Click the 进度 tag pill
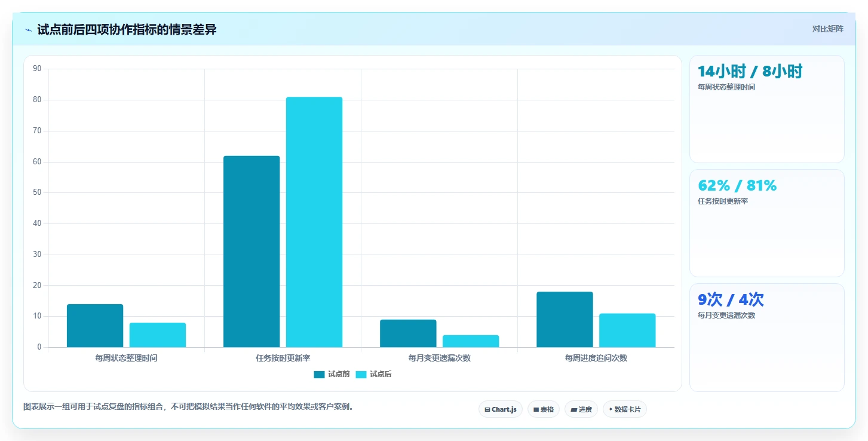 (x=581, y=409)
